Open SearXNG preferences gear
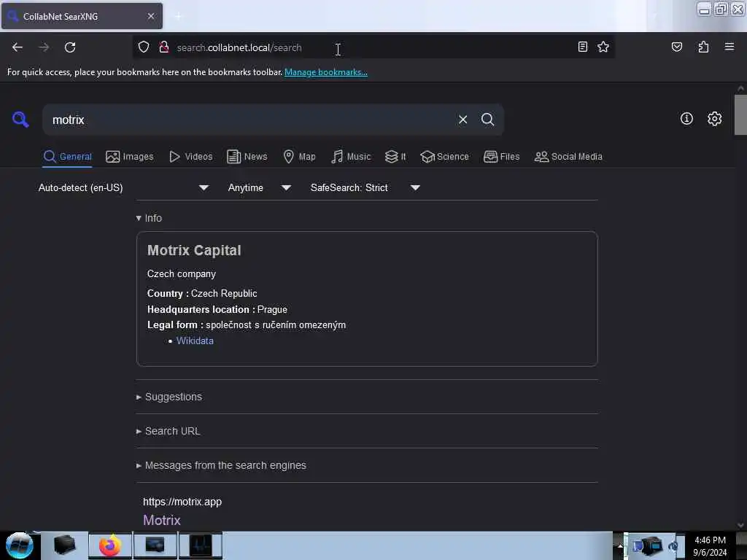The width and height of the screenshot is (747, 560). click(714, 119)
